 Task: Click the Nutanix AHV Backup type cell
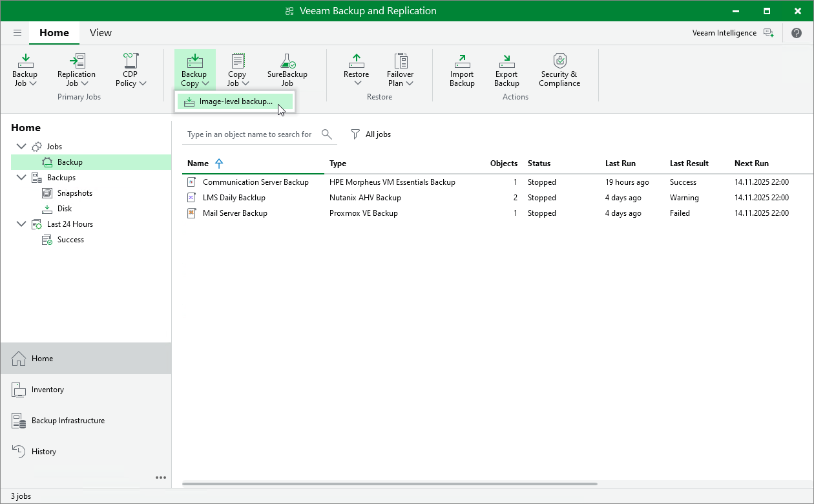365,198
